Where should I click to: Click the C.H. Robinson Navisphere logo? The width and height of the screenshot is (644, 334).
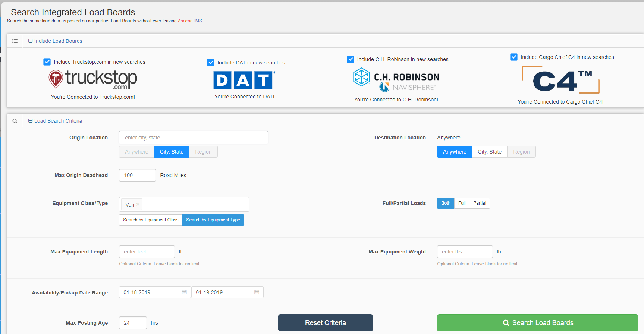[396, 79]
